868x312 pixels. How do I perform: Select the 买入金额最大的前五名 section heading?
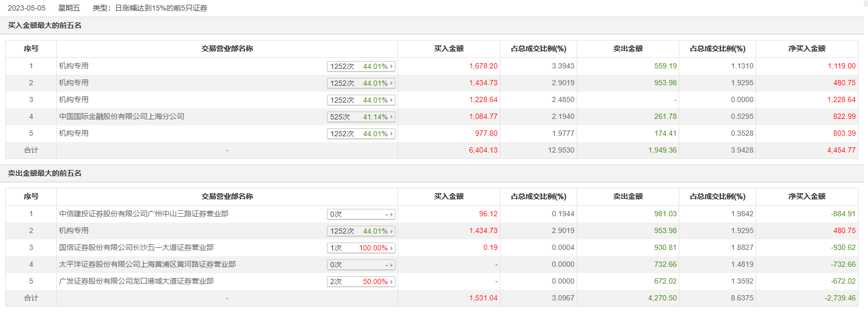pyautogui.click(x=45, y=25)
